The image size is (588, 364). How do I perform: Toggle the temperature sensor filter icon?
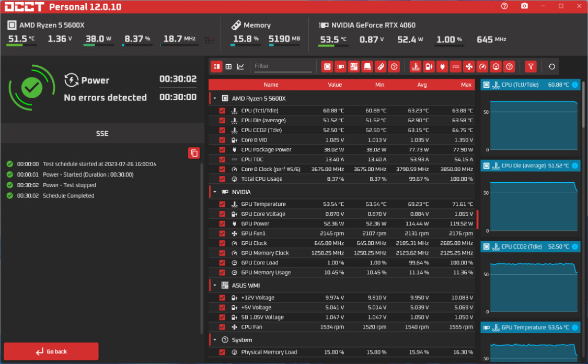click(x=416, y=67)
